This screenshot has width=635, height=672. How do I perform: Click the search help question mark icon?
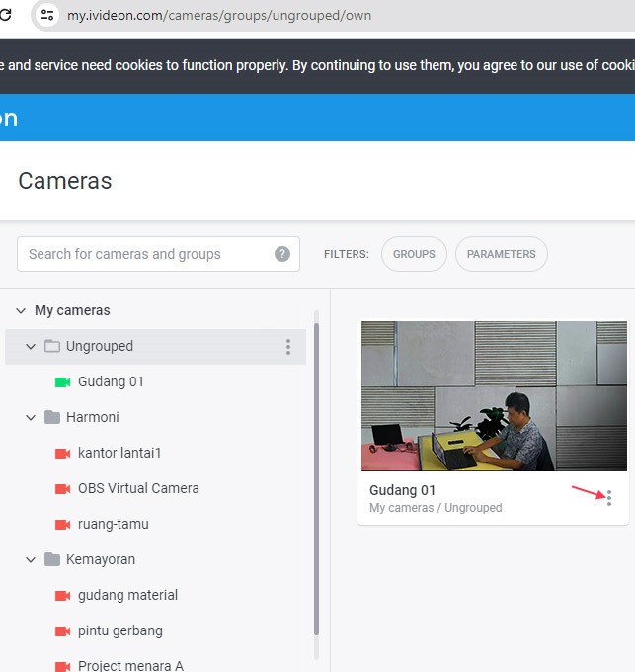click(x=282, y=254)
